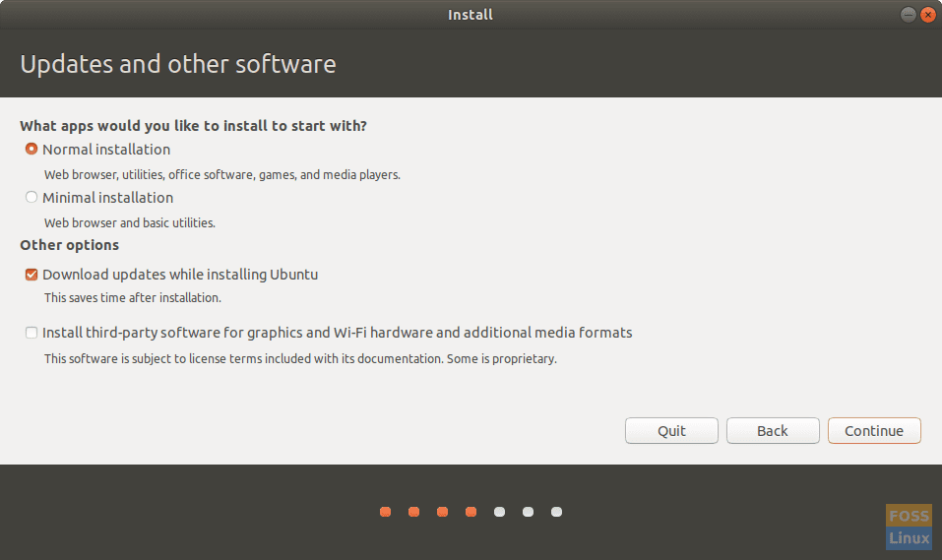Click the 'Some is proprietary' license note

(x=502, y=358)
